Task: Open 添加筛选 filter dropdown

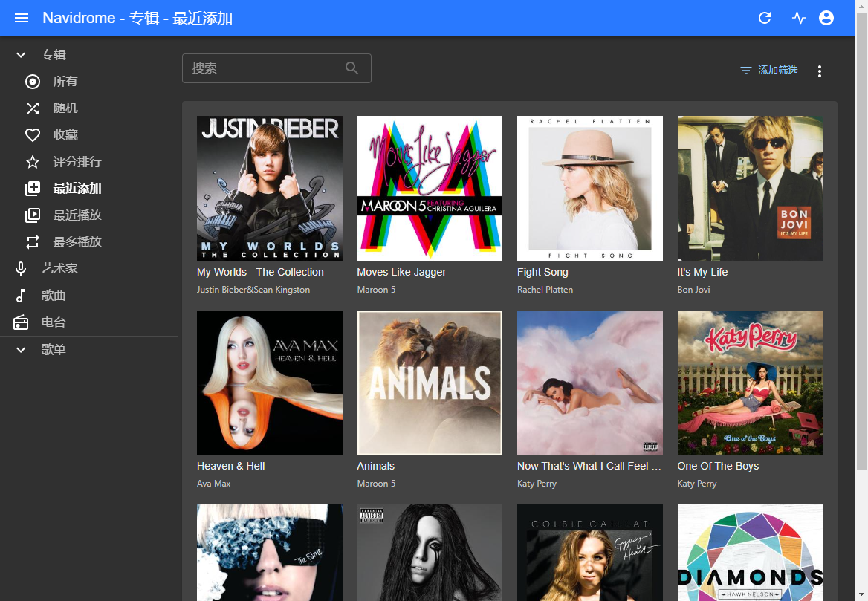Action: pos(769,71)
